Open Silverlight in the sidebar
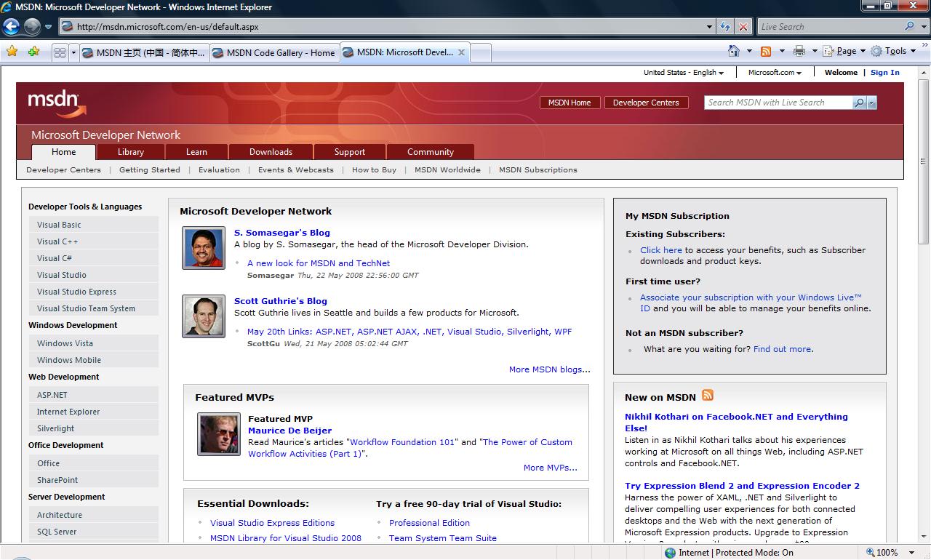The height and width of the screenshot is (560, 931). click(x=94, y=428)
